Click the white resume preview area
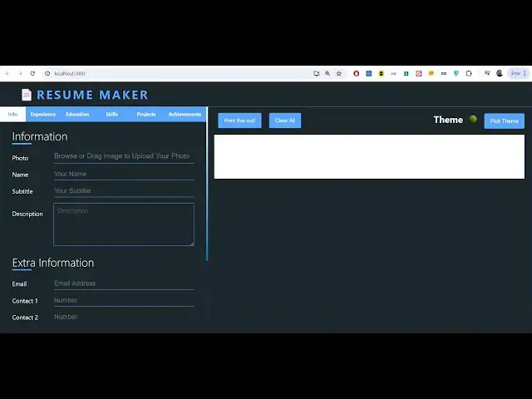532x399 pixels. [369, 157]
